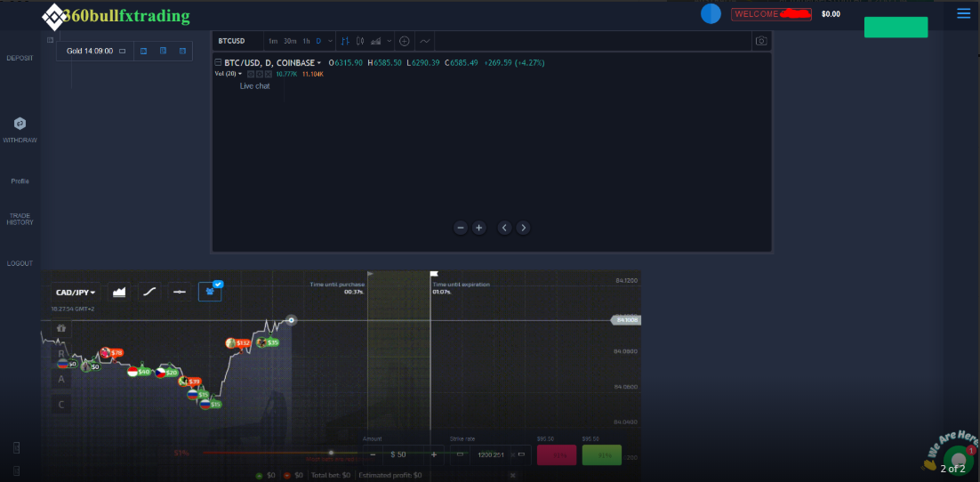Go to Trade History in sidebar

pyautogui.click(x=20, y=219)
